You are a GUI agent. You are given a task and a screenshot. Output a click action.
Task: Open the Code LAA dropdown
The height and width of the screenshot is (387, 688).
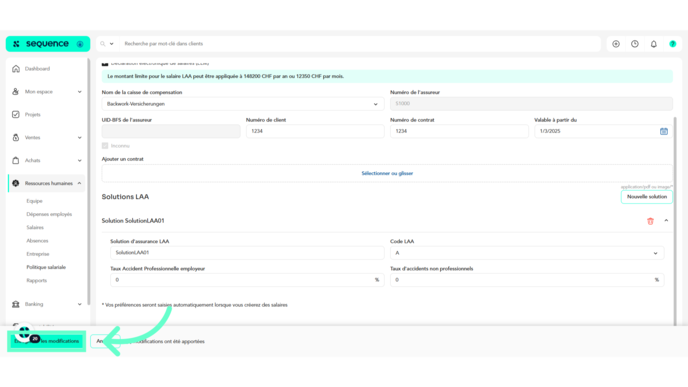(527, 253)
